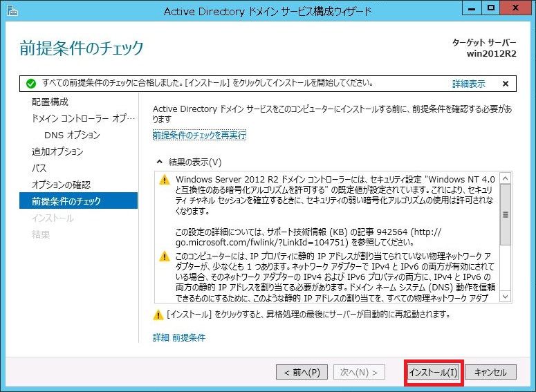Select the 追加オプション step
Viewport: 536px width, 392px height.
(57, 151)
